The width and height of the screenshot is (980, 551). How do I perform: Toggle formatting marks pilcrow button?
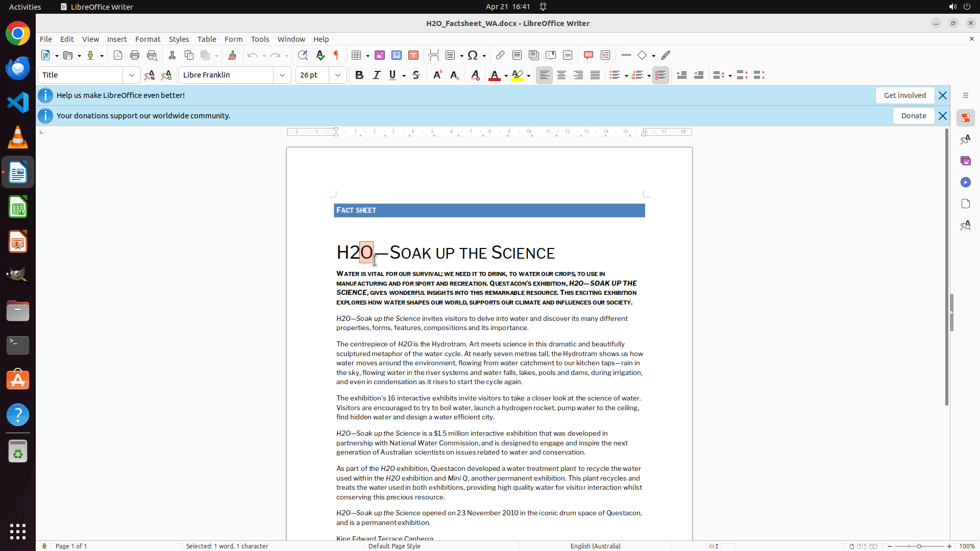336,55
